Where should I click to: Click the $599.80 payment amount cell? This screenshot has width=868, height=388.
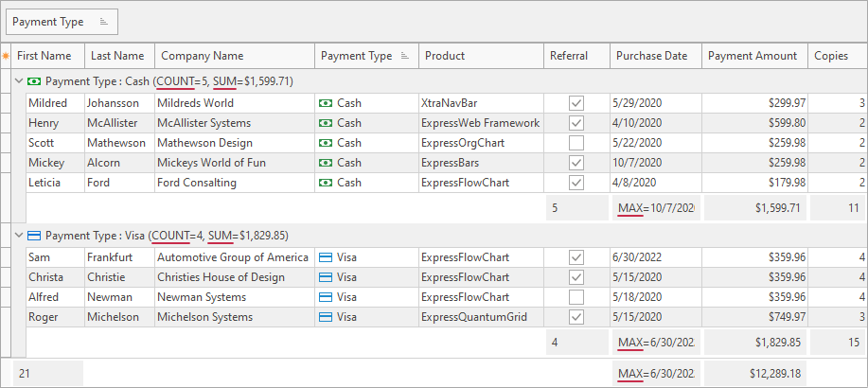point(754,123)
